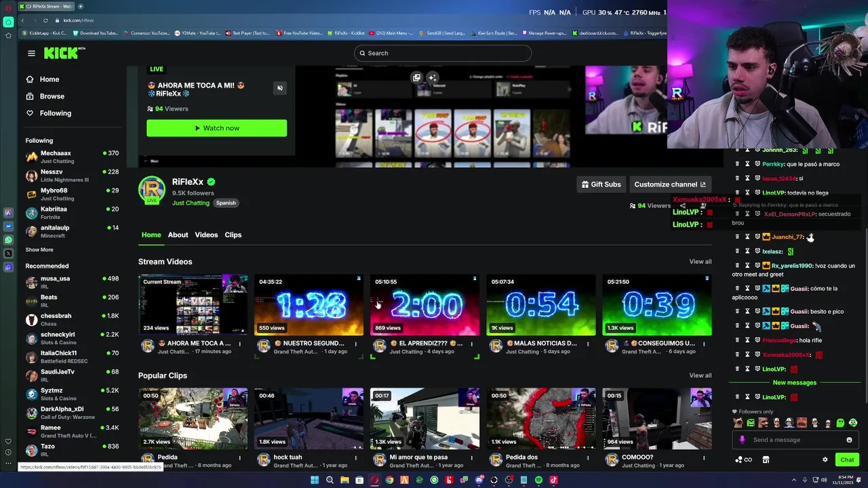
Task: Open dashboard.kick.com bookmark
Action: coord(595,33)
